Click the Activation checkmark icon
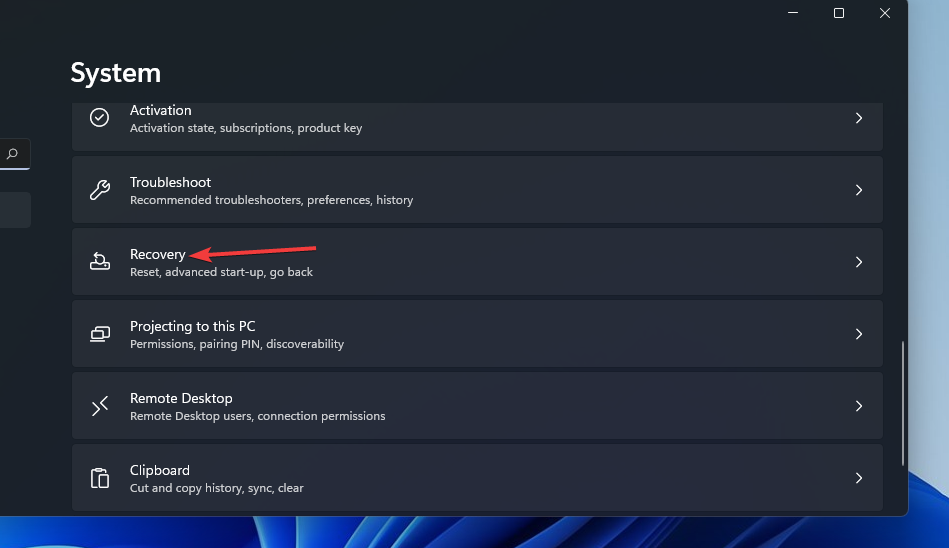 point(99,118)
